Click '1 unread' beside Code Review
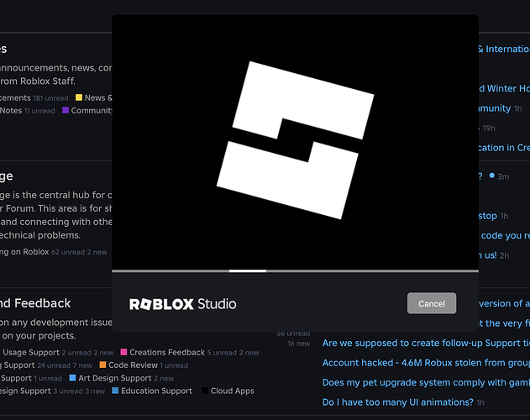Screen dimensions: 530x420 tap(174, 365)
